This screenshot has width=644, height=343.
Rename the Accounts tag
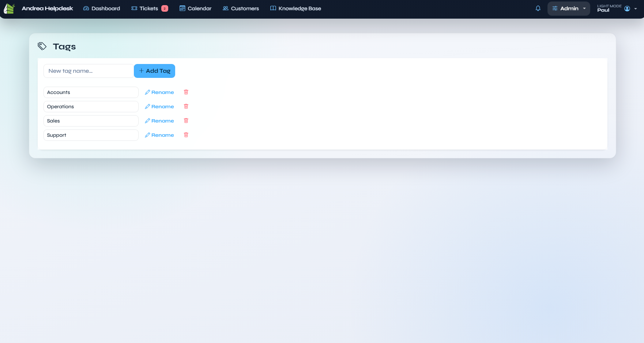click(x=159, y=92)
